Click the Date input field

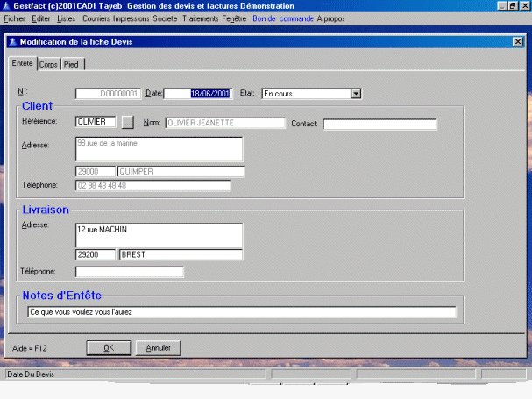197,93
